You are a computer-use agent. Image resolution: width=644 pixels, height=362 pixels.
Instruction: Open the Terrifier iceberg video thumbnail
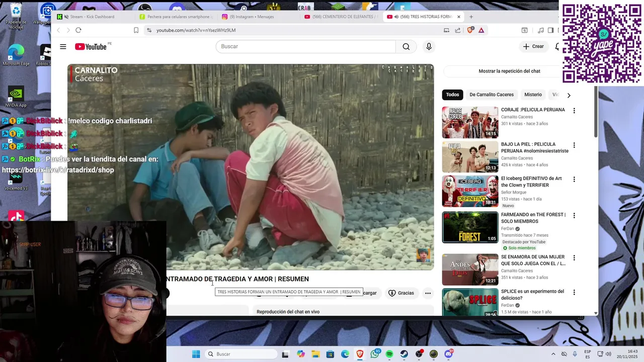point(470,191)
